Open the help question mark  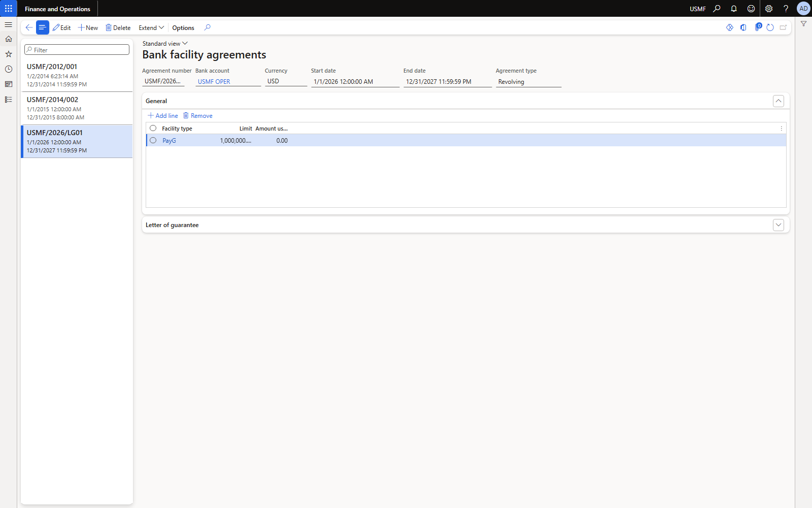(786, 9)
